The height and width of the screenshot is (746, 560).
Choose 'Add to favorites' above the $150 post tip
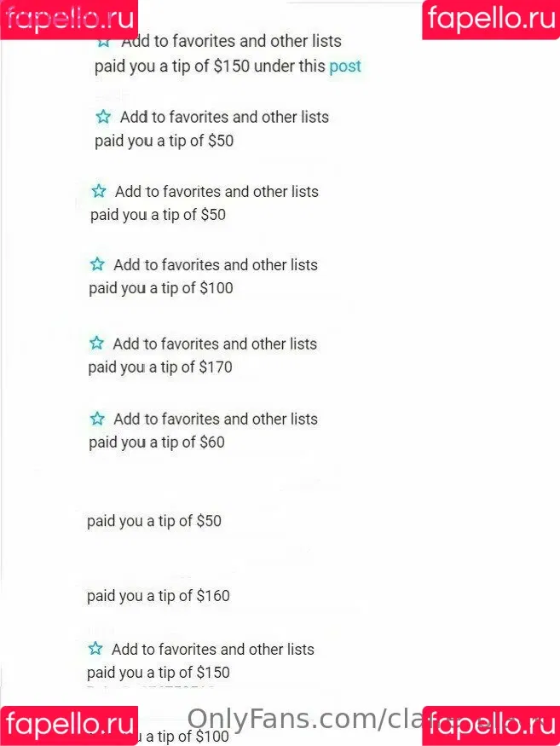231,41
